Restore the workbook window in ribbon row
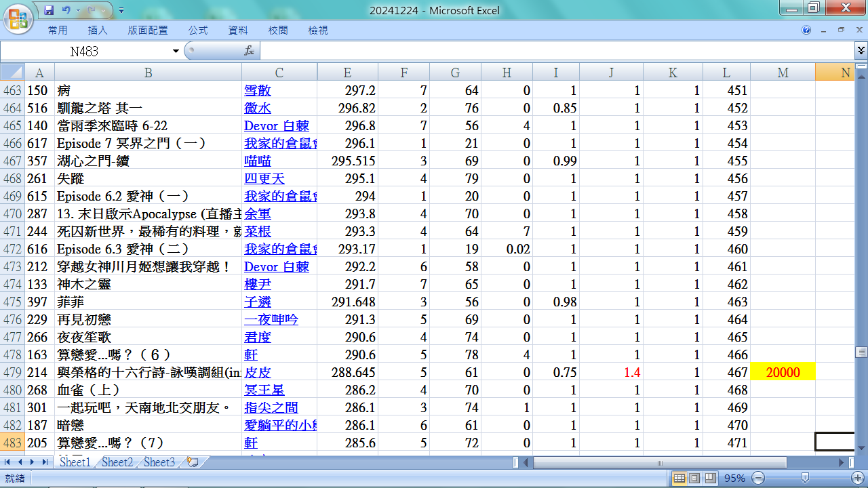 coord(841,30)
